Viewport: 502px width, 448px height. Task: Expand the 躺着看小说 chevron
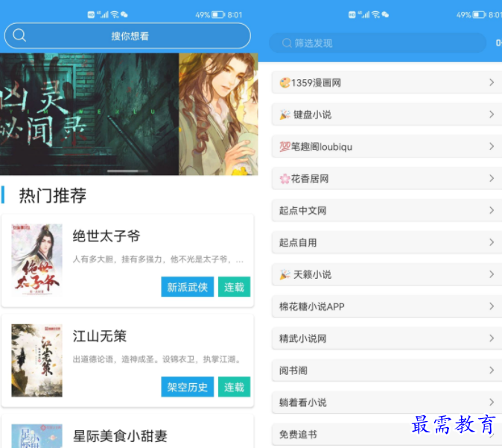[x=492, y=403]
